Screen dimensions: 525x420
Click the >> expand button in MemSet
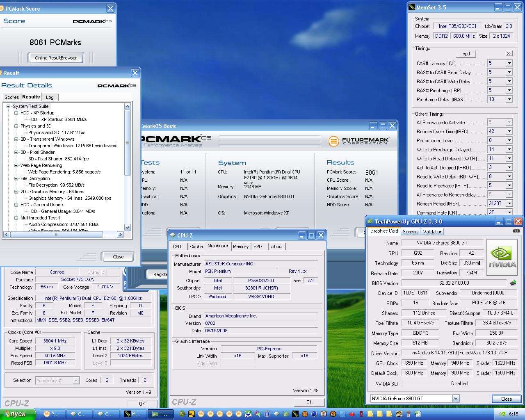[x=509, y=53]
